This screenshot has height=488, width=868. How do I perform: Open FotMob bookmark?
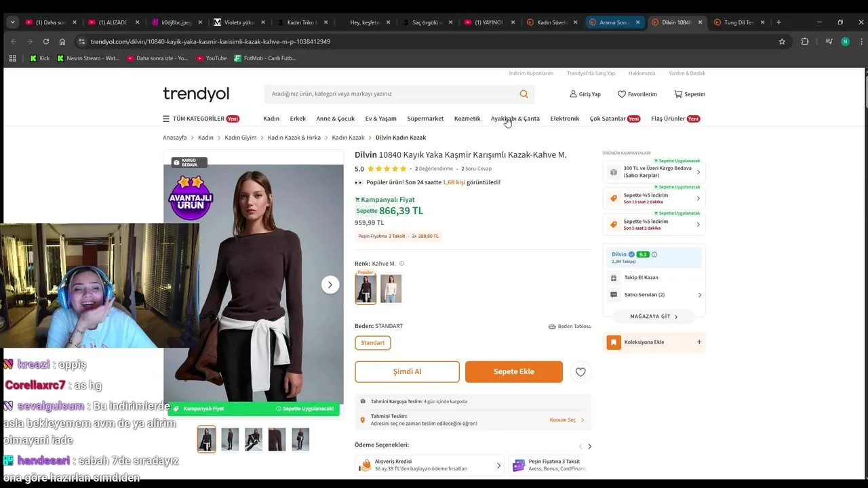[x=264, y=58]
